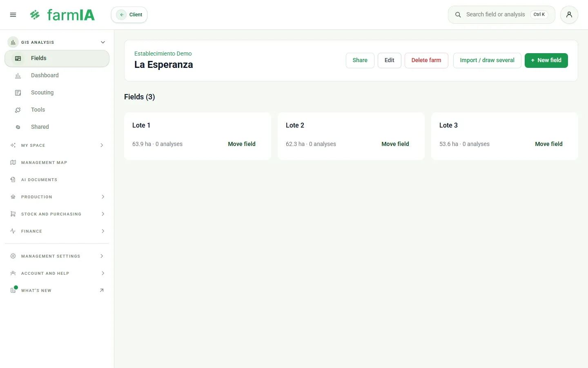Click the Dashboard bar chart icon
588x368 pixels.
point(18,76)
